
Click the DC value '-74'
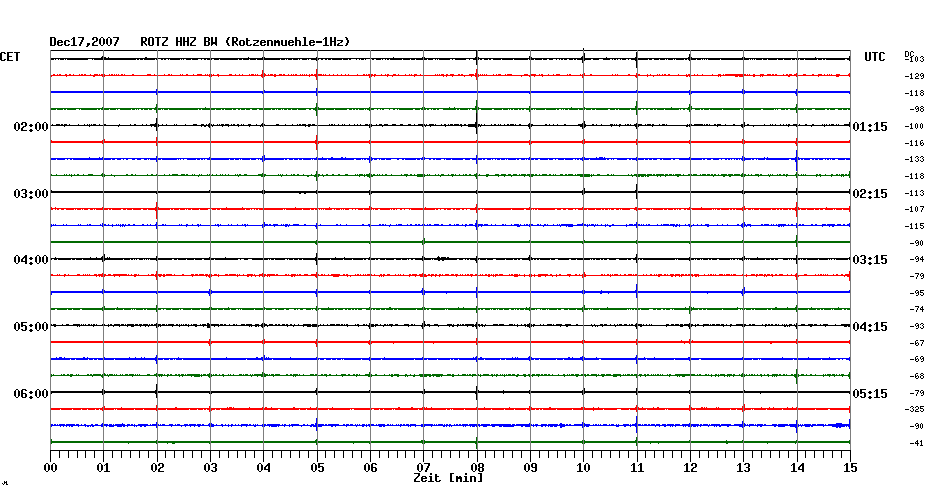click(x=916, y=310)
